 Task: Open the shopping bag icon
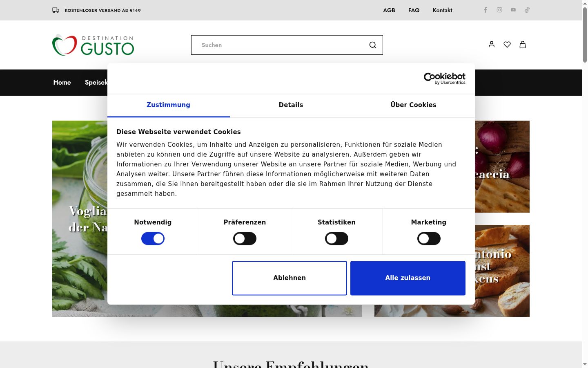click(x=523, y=45)
